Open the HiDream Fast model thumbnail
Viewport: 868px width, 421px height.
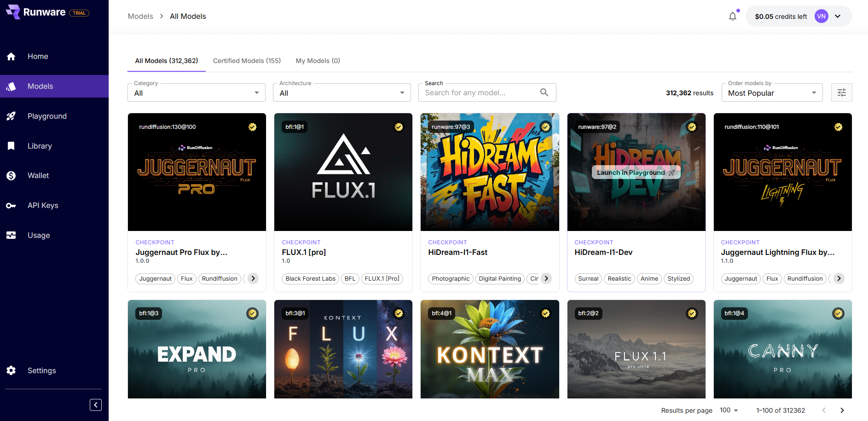[490, 172]
